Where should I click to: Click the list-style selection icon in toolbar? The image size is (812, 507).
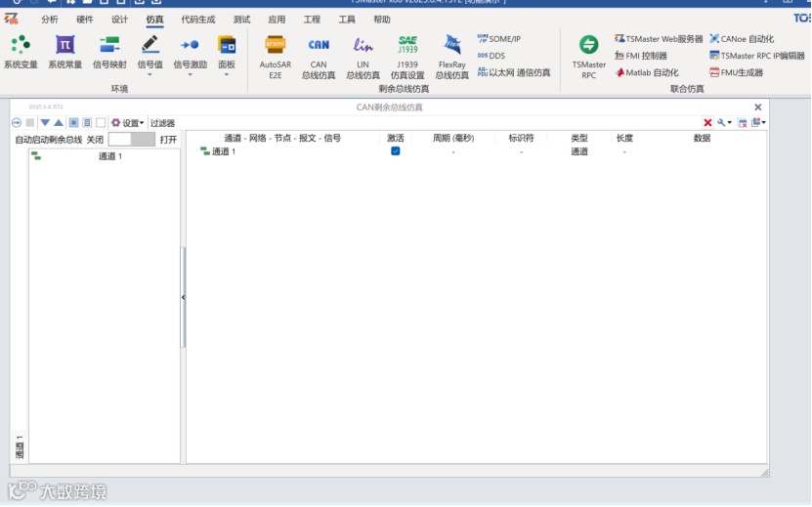(87, 123)
